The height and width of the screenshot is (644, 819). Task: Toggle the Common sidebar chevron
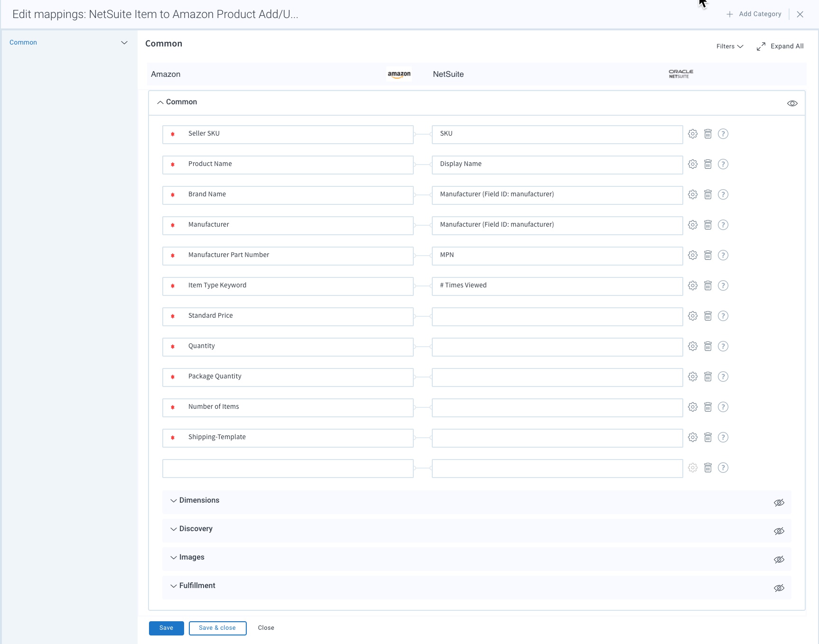point(124,43)
